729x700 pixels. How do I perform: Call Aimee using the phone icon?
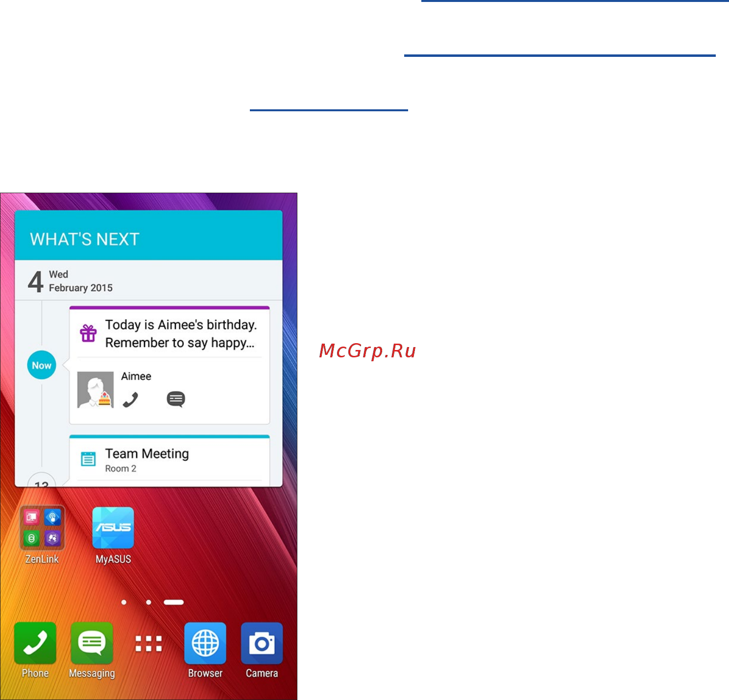pyautogui.click(x=130, y=400)
